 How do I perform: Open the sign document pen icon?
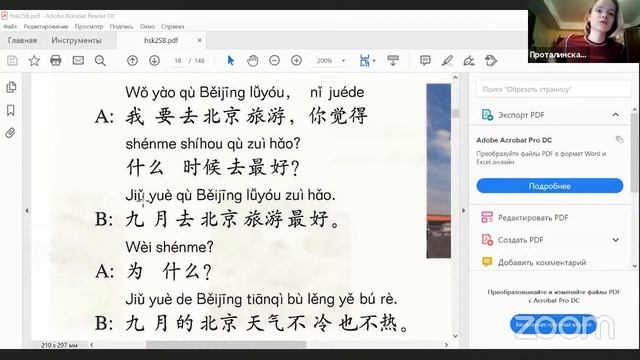point(469,61)
